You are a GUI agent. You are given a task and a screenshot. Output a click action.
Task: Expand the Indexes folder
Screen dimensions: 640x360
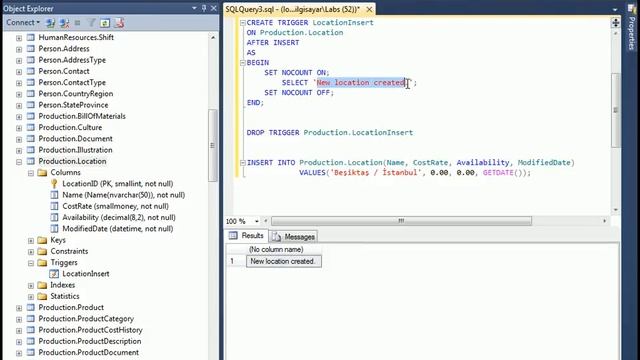point(31,286)
